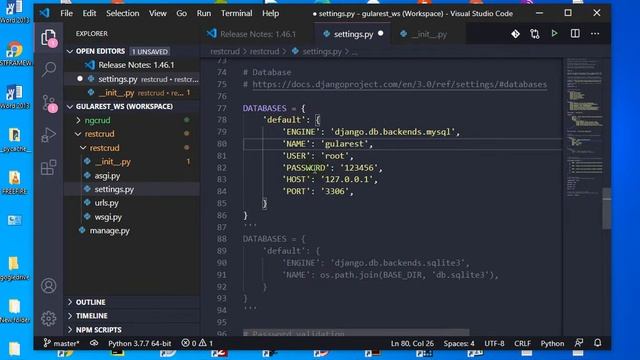Change indentation via Spaces: 4
The width and height of the screenshot is (640, 360).
(459, 343)
